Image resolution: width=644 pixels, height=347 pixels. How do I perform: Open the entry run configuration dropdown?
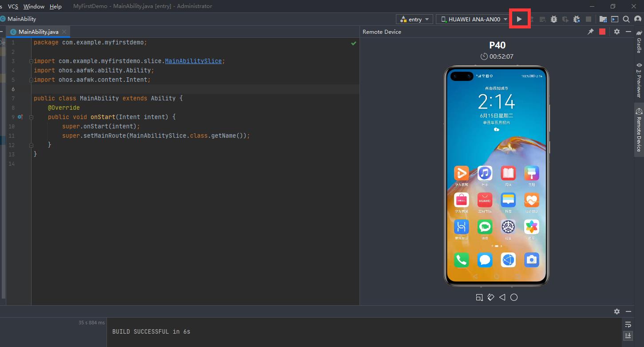(x=415, y=19)
